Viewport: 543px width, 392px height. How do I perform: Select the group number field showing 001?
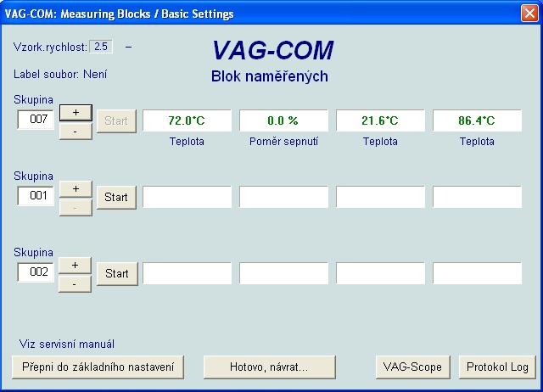pyautogui.click(x=36, y=196)
